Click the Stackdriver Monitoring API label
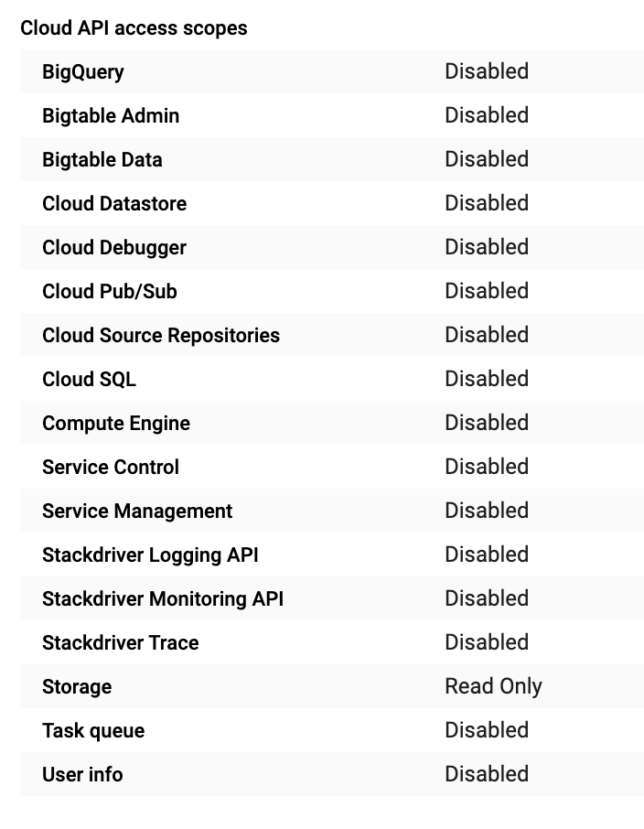 point(163,598)
